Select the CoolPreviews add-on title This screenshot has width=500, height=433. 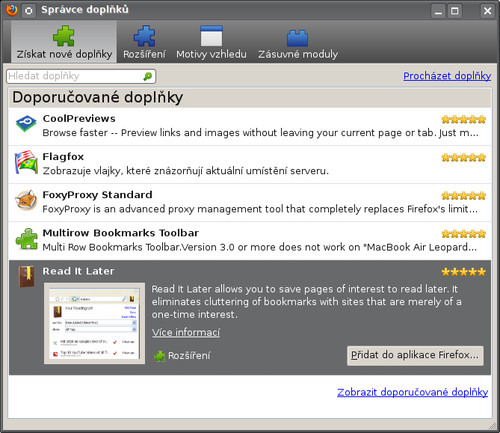(x=79, y=118)
